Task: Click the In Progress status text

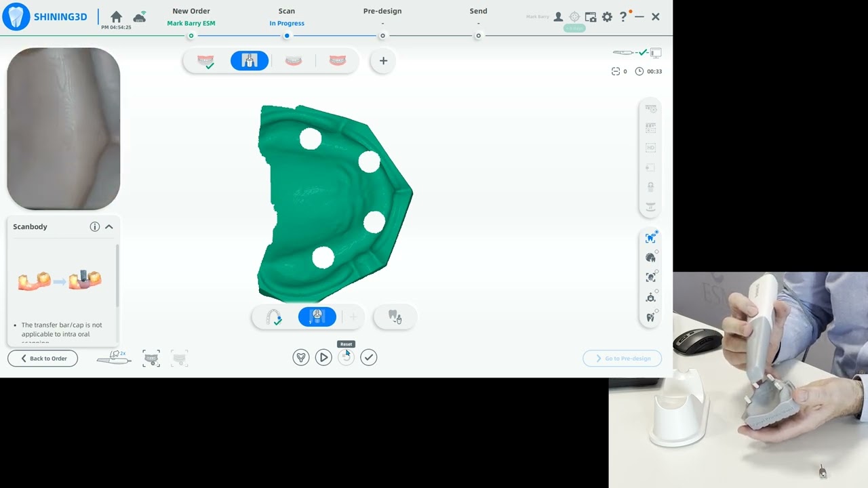Action: tap(287, 23)
